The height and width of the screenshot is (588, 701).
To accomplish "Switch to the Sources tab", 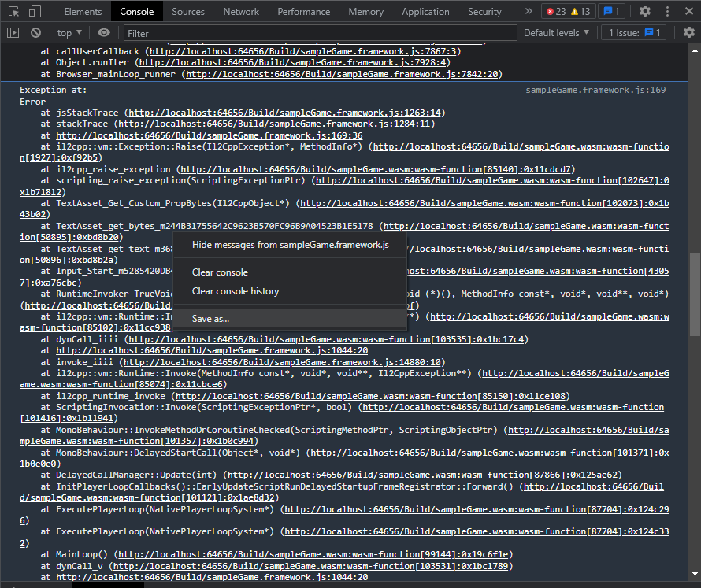I will coord(188,12).
